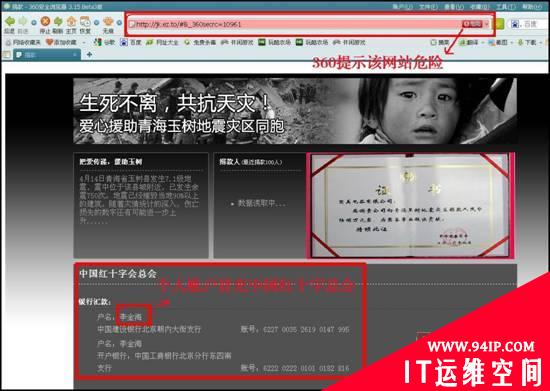Click the plug-in icon left of 翻译

click(x=440, y=42)
